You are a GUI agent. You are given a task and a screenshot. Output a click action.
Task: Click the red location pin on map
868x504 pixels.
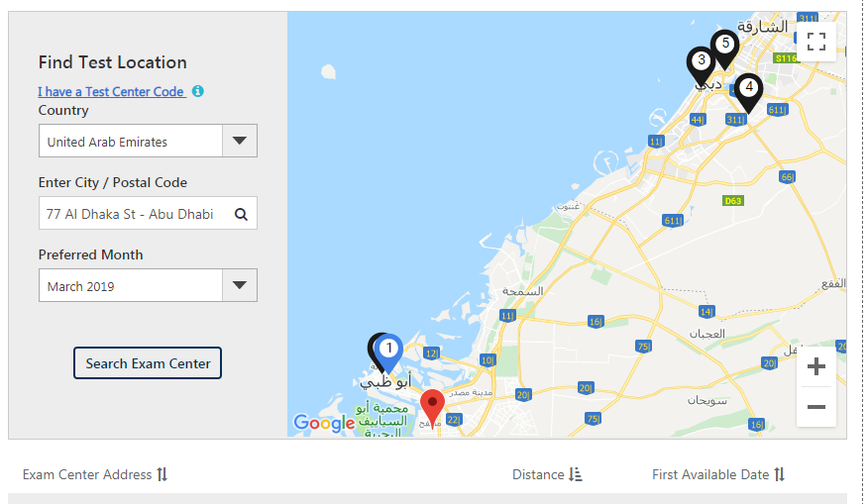[432, 408]
